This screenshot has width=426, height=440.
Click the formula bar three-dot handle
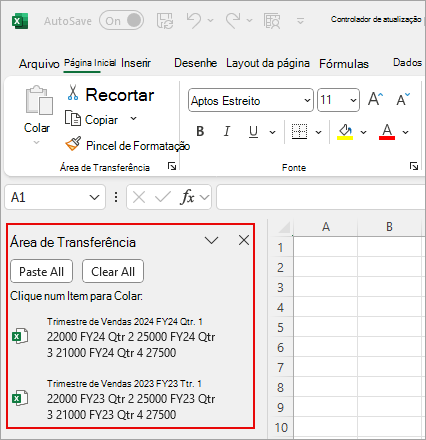116,197
